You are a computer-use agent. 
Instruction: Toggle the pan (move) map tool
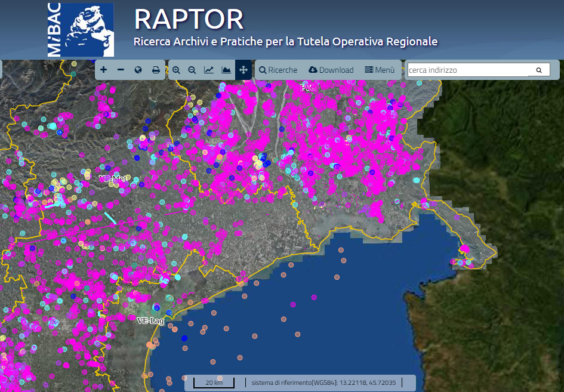click(x=244, y=70)
